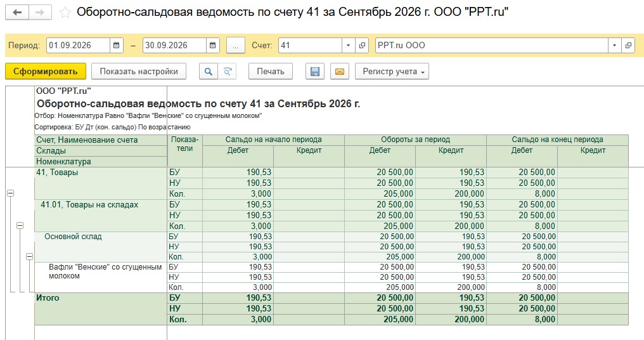Add report to favorites with star icon
Image resolution: width=644 pixels, height=340 pixels.
pos(65,12)
